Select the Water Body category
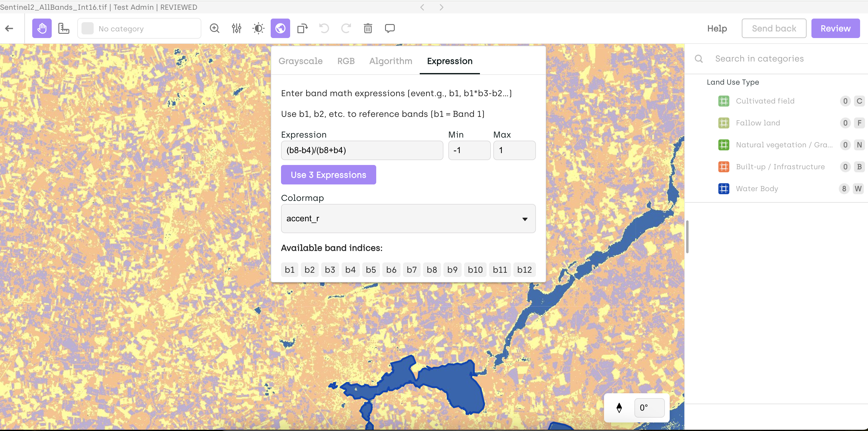Image resolution: width=868 pixels, height=431 pixels. (757, 188)
